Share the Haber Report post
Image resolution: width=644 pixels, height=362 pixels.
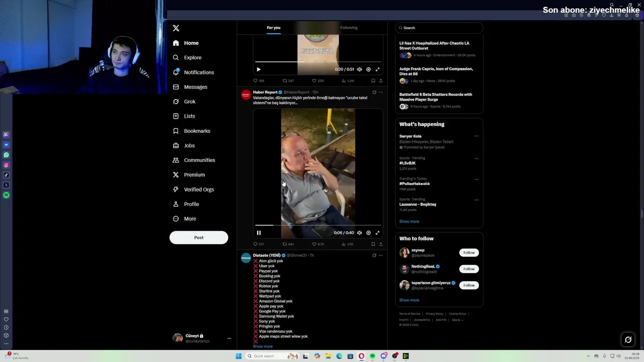click(x=380, y=244)
